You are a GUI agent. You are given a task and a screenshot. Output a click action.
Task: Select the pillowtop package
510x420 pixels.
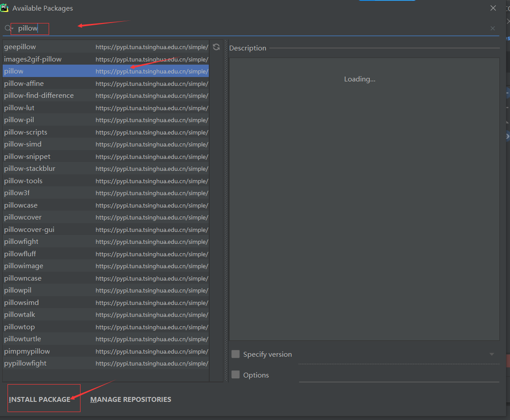(x=106, y=327)
